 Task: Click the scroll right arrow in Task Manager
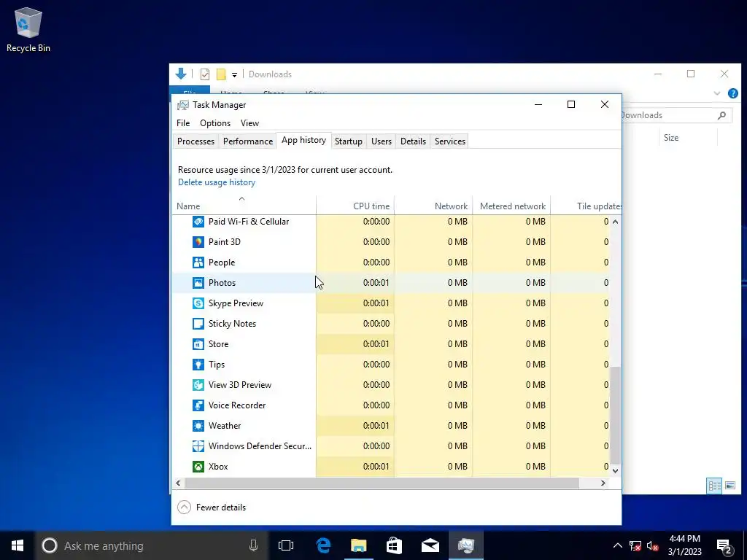pyautogui.click(x=603, y=483)
